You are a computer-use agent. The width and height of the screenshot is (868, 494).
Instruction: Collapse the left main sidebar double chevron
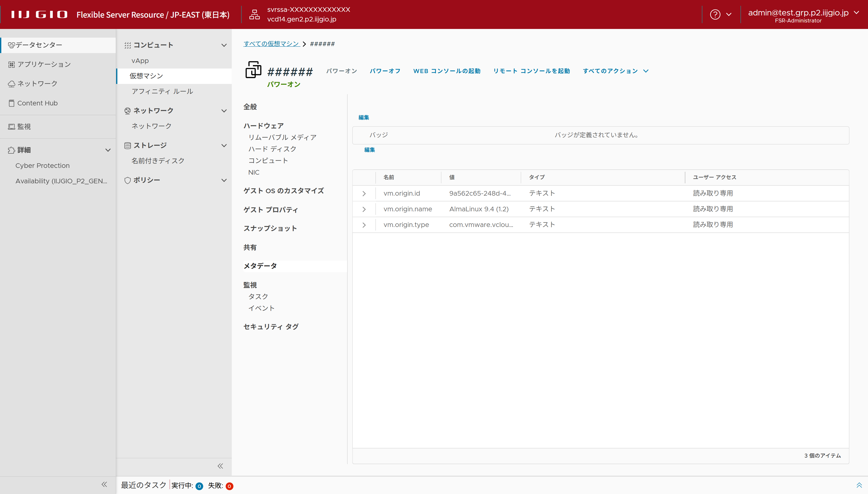point(104,485)
